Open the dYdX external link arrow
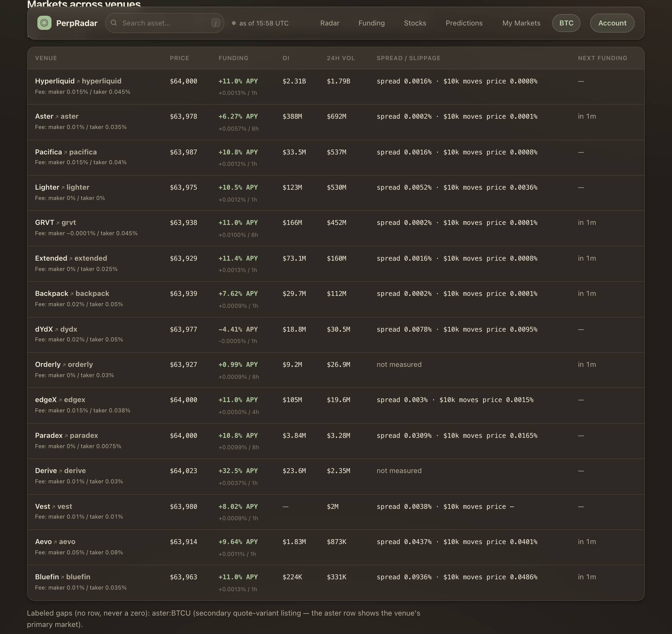The height and width of the screenshot is (634, 672). (56, 330)
